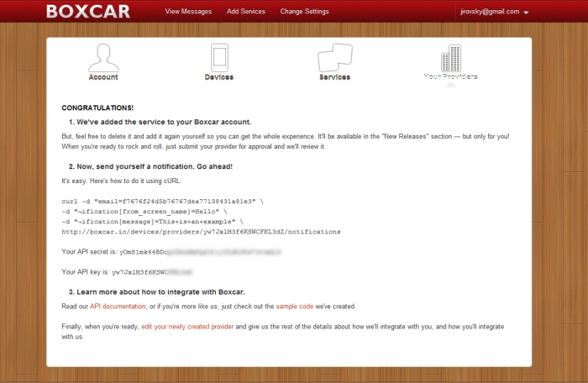Open the Services overlapping squares icon
588x383 pixels.
[x=335, y=57]
